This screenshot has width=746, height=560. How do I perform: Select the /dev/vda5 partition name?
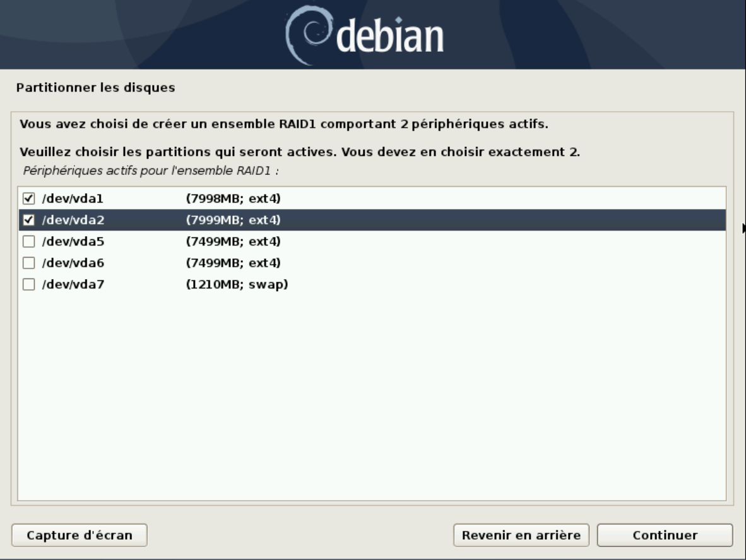coord(71,242)
